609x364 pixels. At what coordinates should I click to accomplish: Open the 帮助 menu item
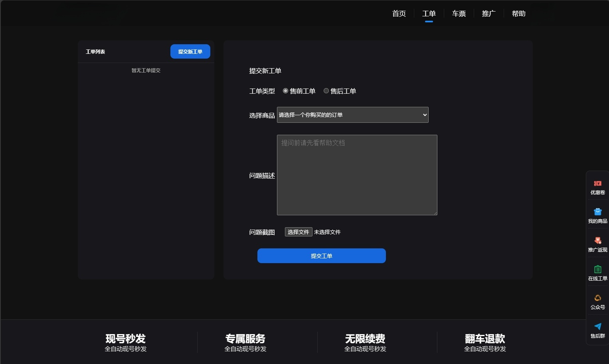pyautogui.click(x=518, y=13)
